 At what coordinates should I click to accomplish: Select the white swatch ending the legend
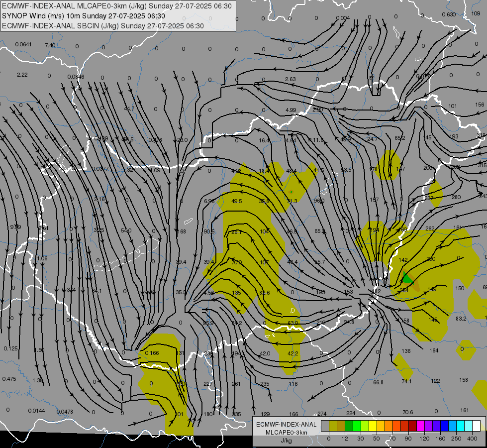pyautogui.click(x=476, y=426)
